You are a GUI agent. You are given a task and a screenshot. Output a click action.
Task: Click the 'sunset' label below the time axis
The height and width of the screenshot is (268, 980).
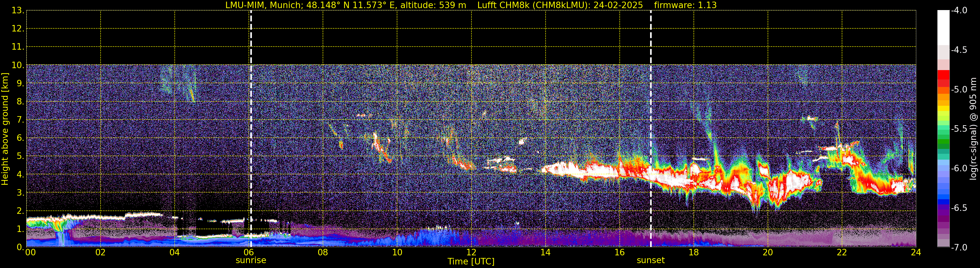(x=650, y=261)
